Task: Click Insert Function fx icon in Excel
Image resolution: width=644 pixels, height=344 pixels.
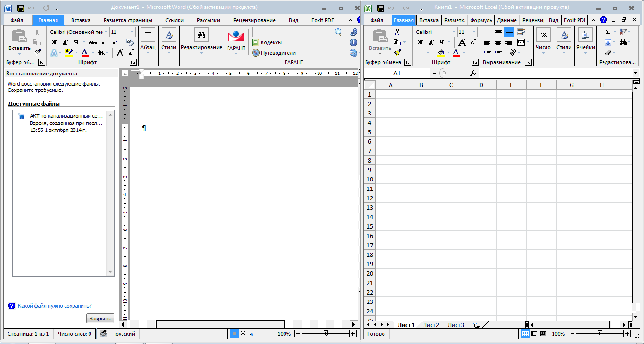Action: click(473, 74)
